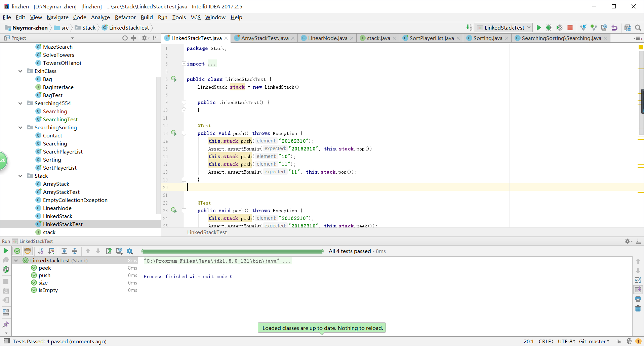This screenshot has width=644, height=346.
Task: Close the stack.java tab
Action: coord(394,38)
